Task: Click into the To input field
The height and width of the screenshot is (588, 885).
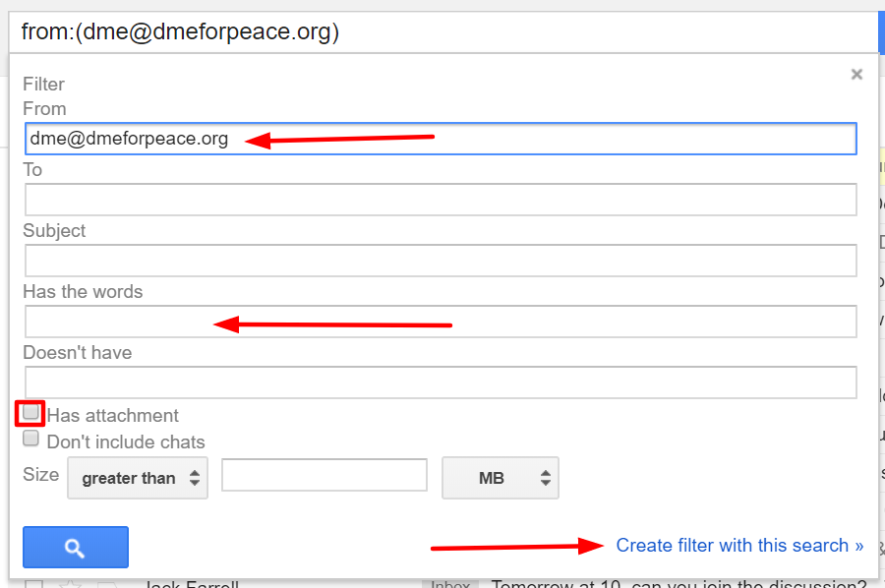Action: tap(441, 200)
